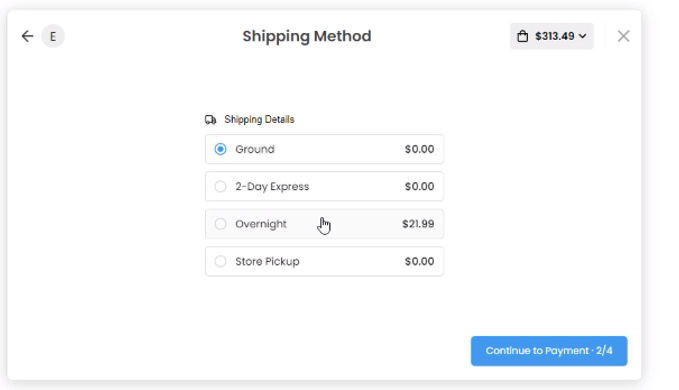The image size is (679, 390).
Task: Click the 2-Day Express $0.00 price
Action: coord(419,187)
